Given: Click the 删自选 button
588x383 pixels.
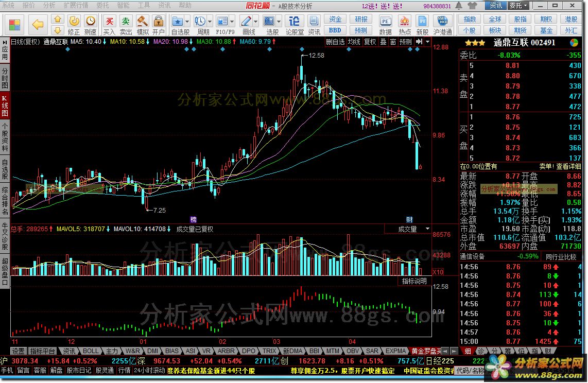Looking at the screenshot, I should click(335, 42).
